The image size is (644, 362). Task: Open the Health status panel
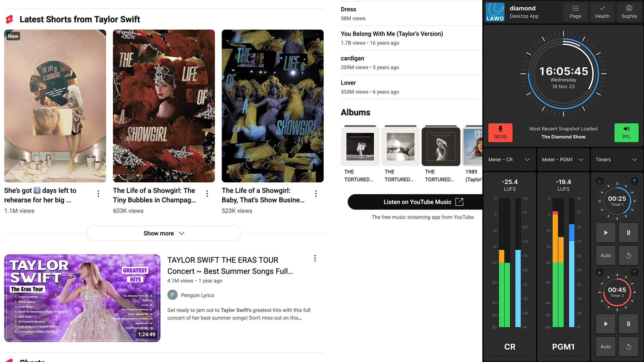tap(602, 12)
